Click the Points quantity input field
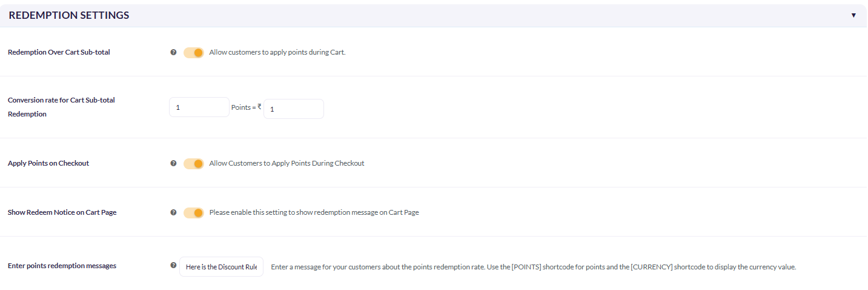Viewport: 868px width, 290px height. (x=199, y=107)
